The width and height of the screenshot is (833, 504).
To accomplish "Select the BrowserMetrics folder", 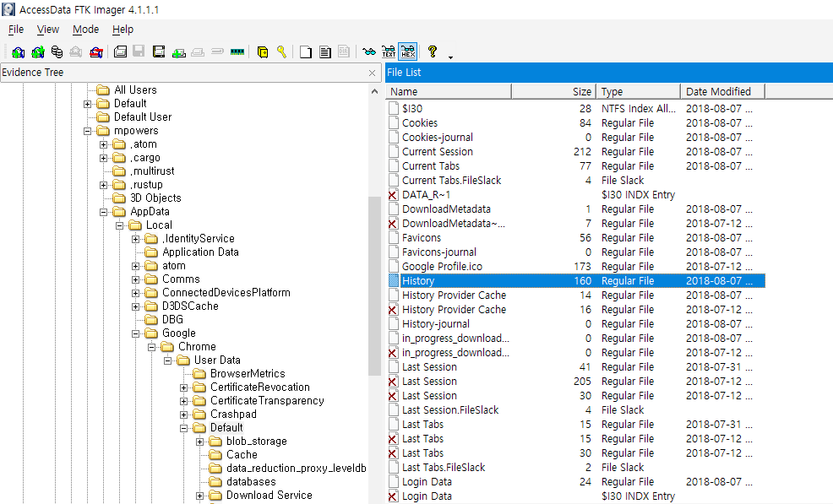I will pos(248,373).
